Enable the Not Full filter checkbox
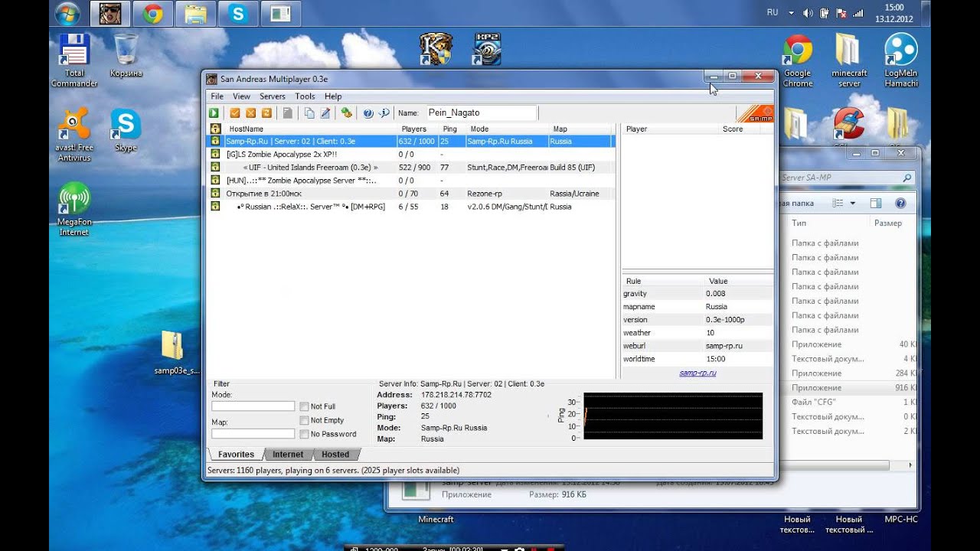The width and height of the screenshot is (980, 551). [304, 406]
